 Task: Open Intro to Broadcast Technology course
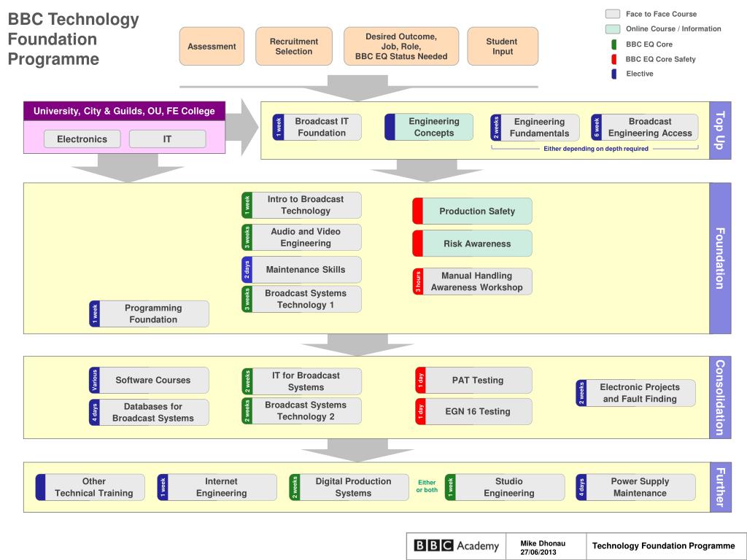click(x=301, y=205)
